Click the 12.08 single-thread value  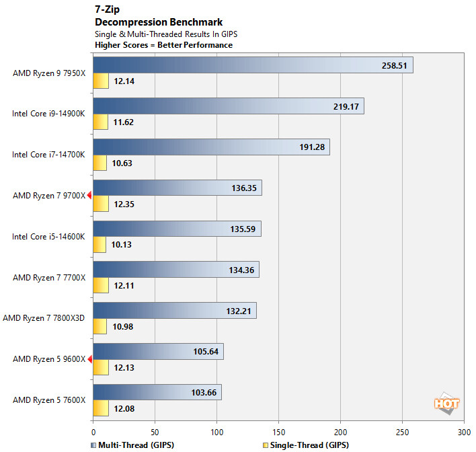(x=124, y=408)
